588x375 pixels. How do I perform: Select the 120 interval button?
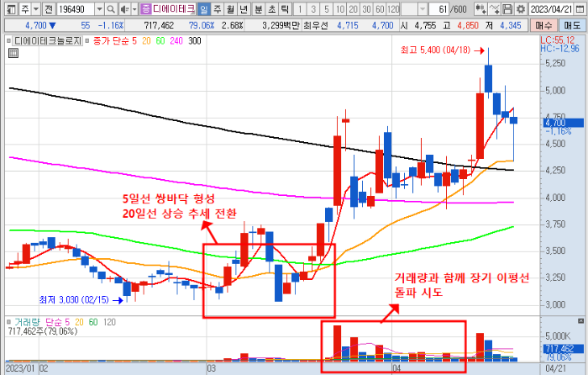coord(393,9)
